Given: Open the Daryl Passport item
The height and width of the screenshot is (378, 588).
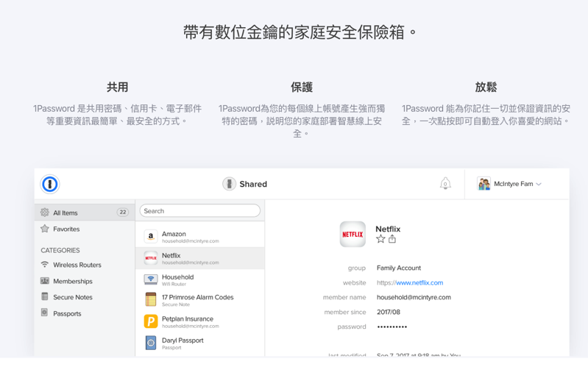Looking at the screenshot, I should [200, 343].
